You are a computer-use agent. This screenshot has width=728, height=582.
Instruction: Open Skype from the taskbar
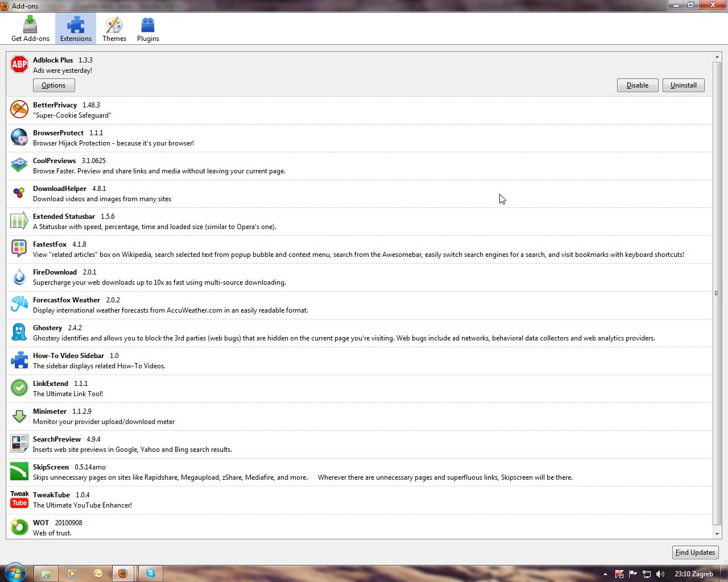coord(151,573)
